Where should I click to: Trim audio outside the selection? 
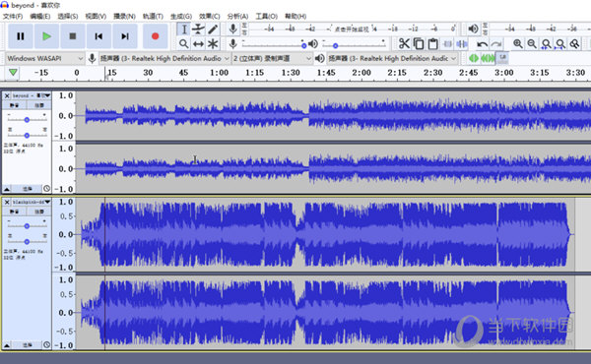click(x=447, y=43)
